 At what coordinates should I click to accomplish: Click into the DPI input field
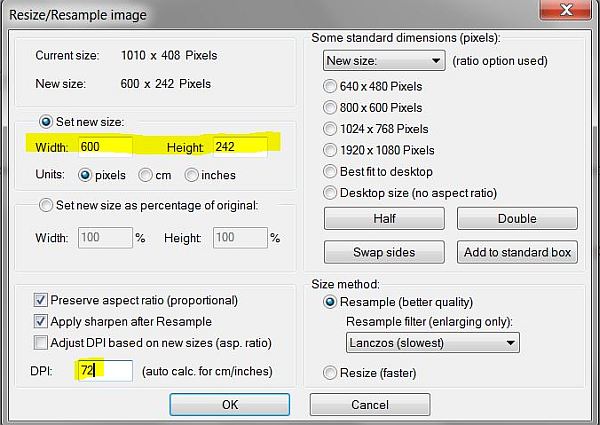105,371
